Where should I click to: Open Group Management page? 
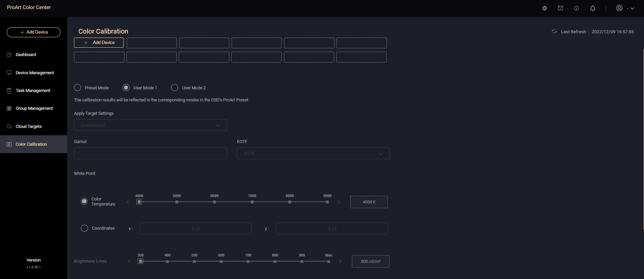34,108
